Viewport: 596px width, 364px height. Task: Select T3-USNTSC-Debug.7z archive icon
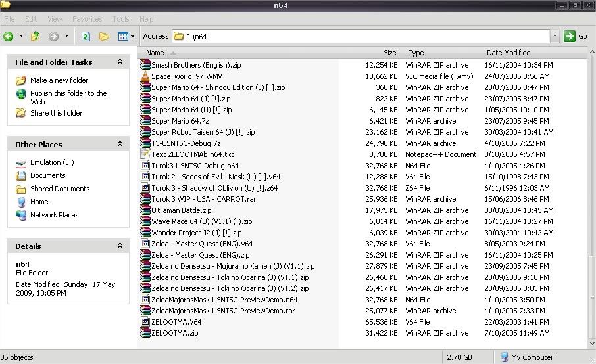tap(145, 143)
